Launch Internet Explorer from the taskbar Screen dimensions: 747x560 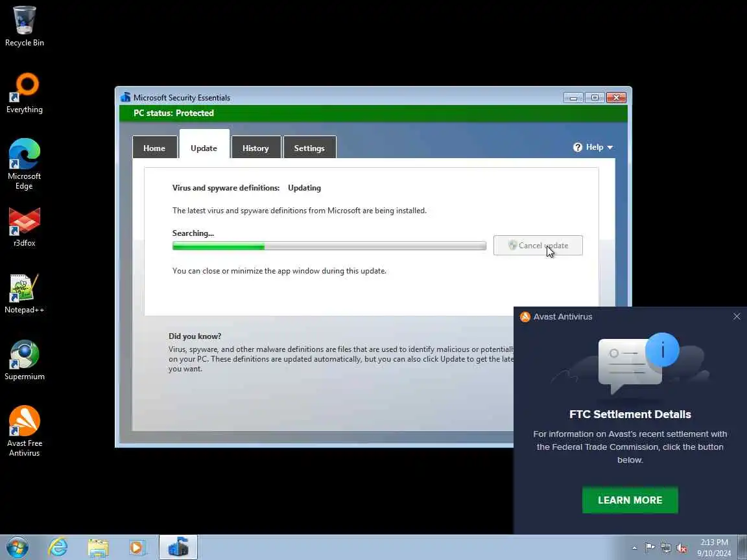point(58,548)
